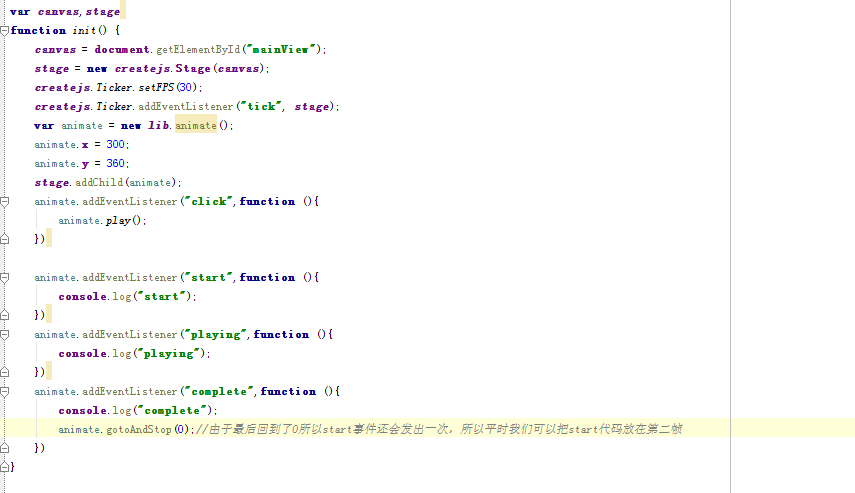Collapse the "playing" event listener block
The width and height of the screenshot is (855, 493).
tap(5, 334)
